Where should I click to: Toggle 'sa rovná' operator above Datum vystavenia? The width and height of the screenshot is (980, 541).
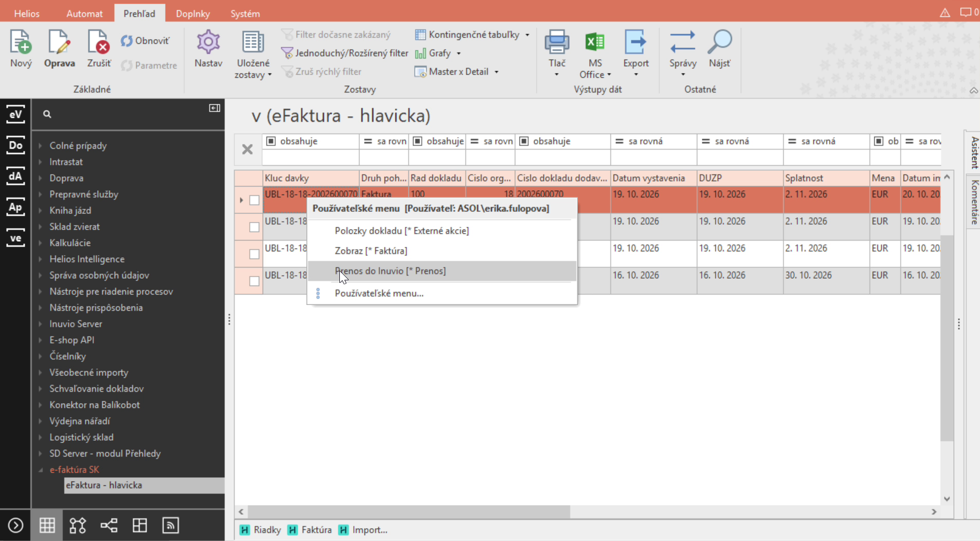pyautogui.click(x=620, y=141)
